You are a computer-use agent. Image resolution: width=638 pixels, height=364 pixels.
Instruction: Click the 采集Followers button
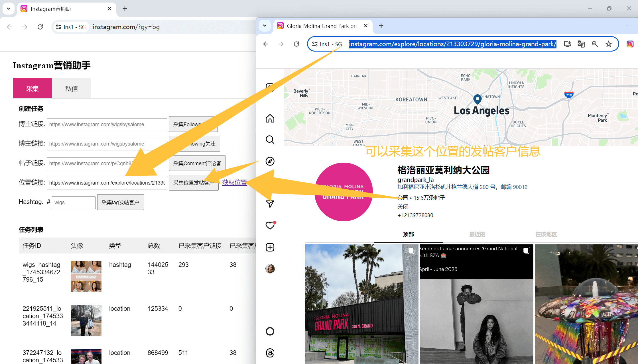[193, 124]
